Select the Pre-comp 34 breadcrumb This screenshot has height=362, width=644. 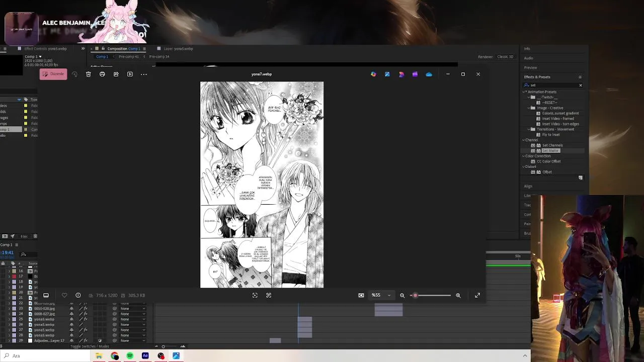[x=159, y=57]
